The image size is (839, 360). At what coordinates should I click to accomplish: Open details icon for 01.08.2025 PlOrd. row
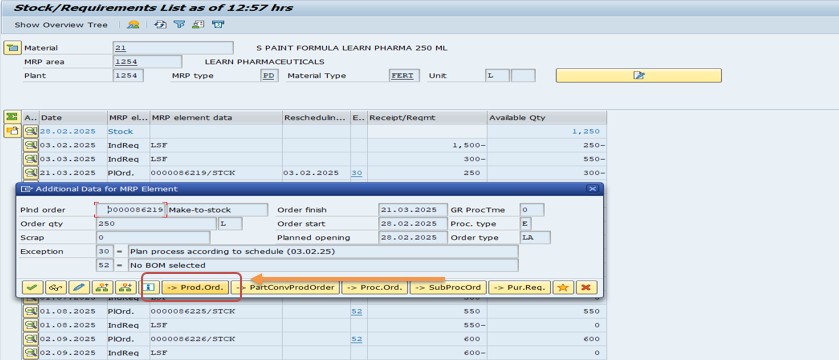coord(30,311)
